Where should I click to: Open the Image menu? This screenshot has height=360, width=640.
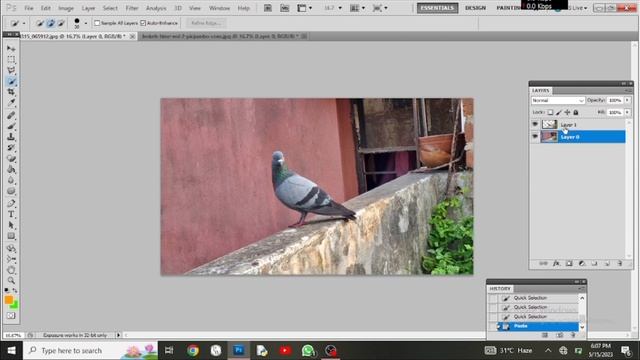click(66, 8)
